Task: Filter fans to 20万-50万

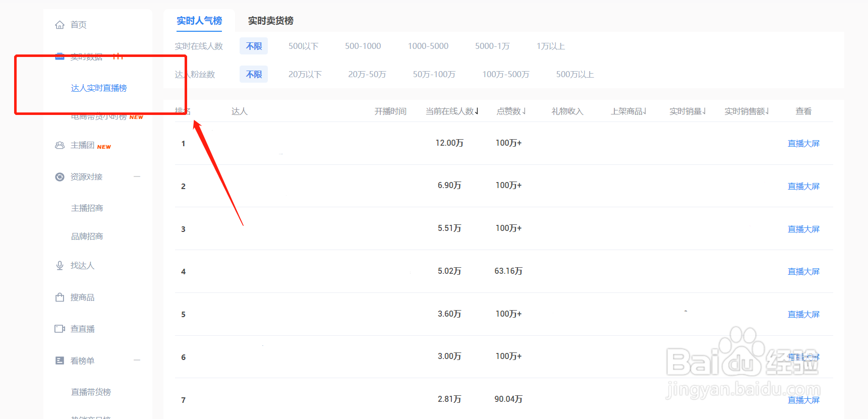Action: coord(367,74)
